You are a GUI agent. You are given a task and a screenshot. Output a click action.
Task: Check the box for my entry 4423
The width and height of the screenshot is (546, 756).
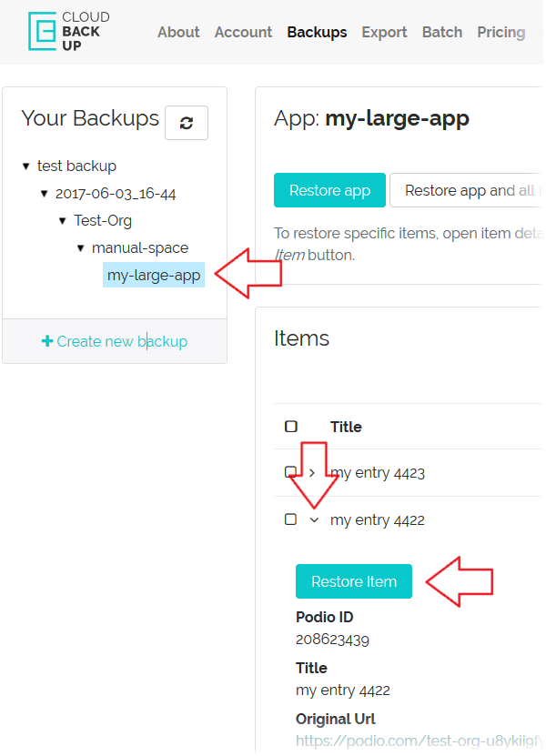coord(290,472)
